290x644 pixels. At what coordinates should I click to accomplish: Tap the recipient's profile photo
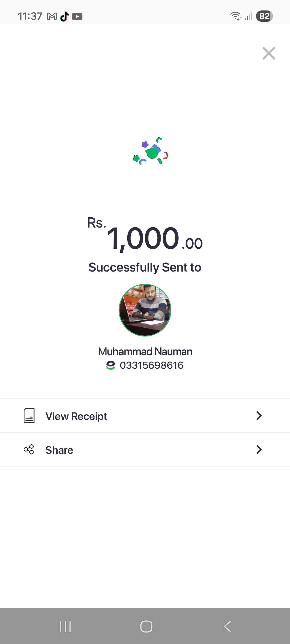[145, 310]
